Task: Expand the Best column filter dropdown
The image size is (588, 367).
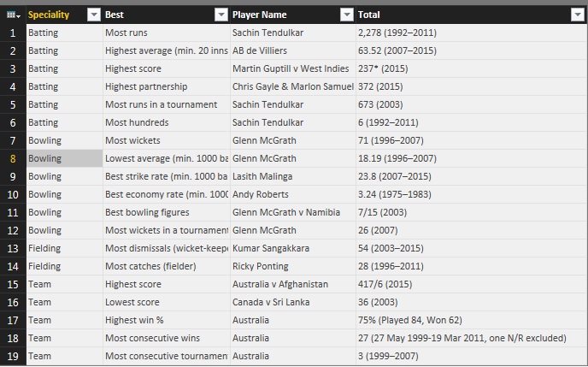Action: [x=220, y=15]
